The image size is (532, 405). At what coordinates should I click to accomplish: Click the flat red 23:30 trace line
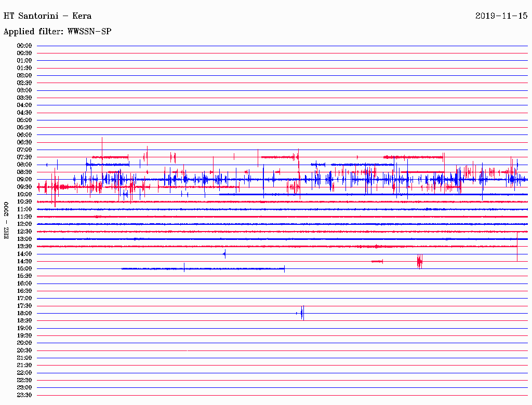(282, 395)
